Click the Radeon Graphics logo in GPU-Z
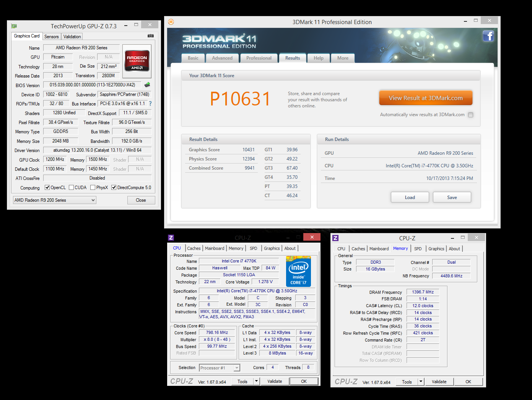This screenshot has width=532, height=400. click(137, 61)
